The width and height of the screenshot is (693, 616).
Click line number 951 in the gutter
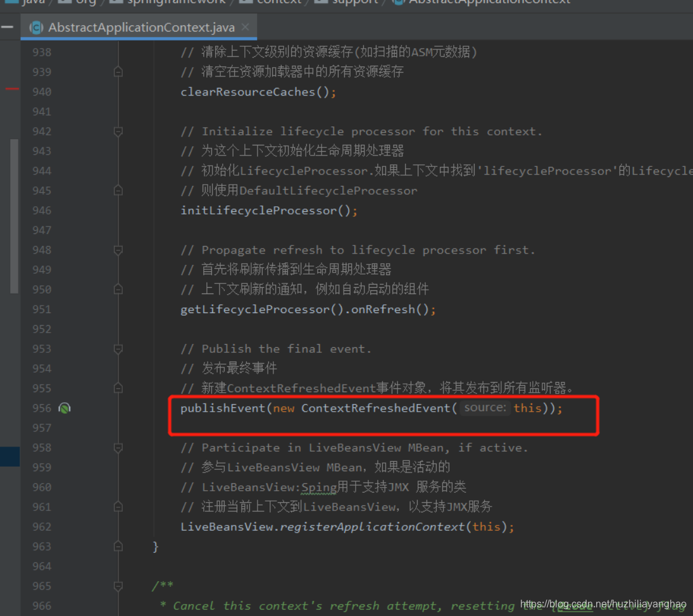42,309
